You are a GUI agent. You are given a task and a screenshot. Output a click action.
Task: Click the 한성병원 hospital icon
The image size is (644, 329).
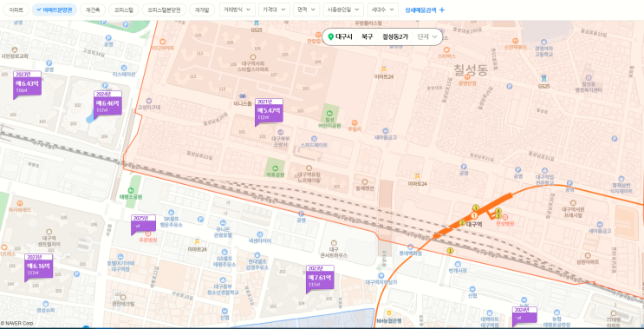pos(505,217)
